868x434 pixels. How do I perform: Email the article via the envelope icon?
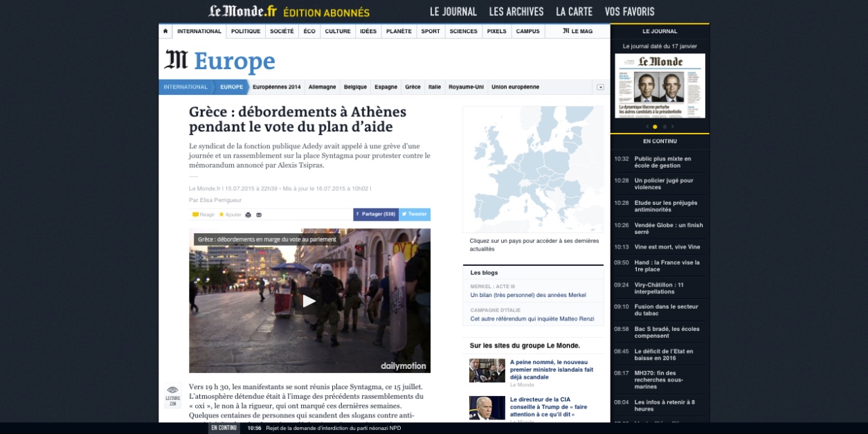pyautogui.click(x=259, y=215)
